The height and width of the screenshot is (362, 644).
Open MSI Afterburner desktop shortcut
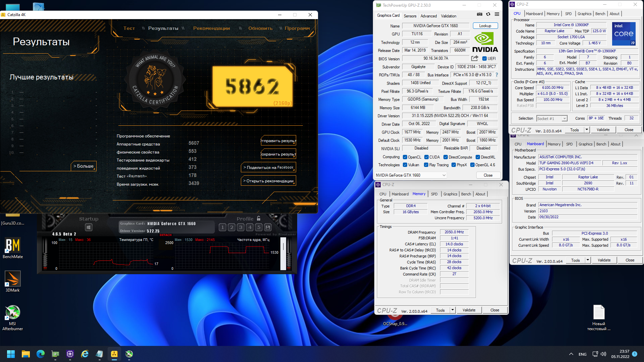click(13, 318)
